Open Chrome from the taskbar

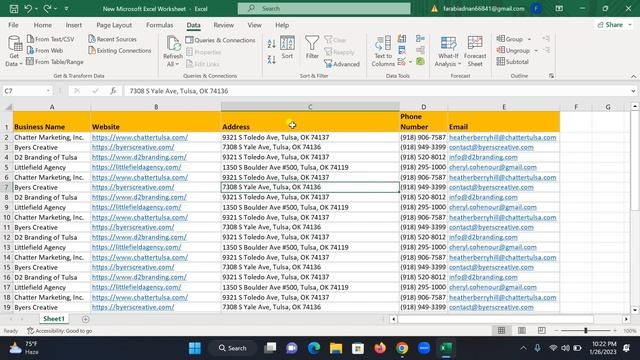click(402, 348)
